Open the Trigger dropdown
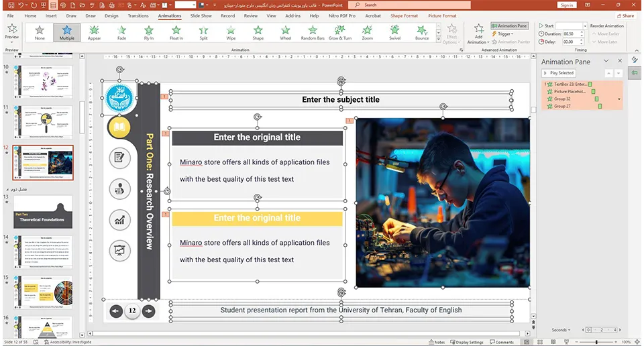 502,34
